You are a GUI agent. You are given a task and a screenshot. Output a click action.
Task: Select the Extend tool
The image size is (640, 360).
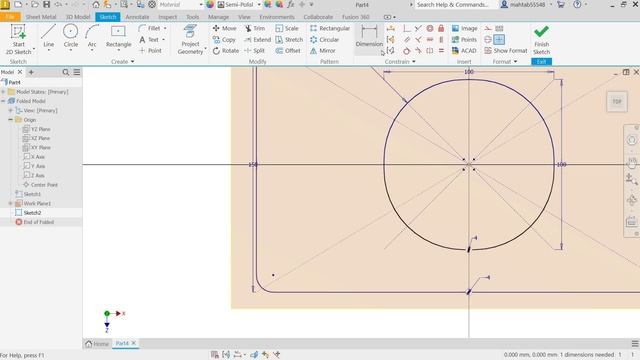[258, 40]
